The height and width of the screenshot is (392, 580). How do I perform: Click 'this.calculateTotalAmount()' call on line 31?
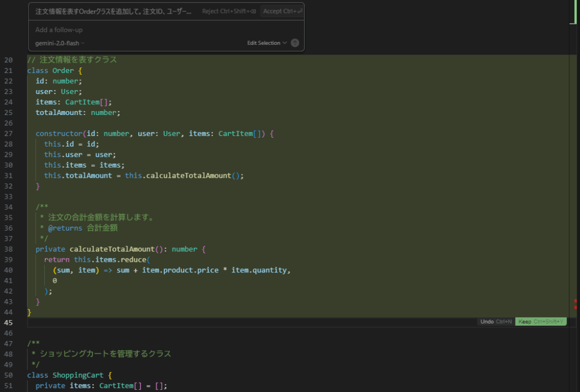(x=184, y=176)
